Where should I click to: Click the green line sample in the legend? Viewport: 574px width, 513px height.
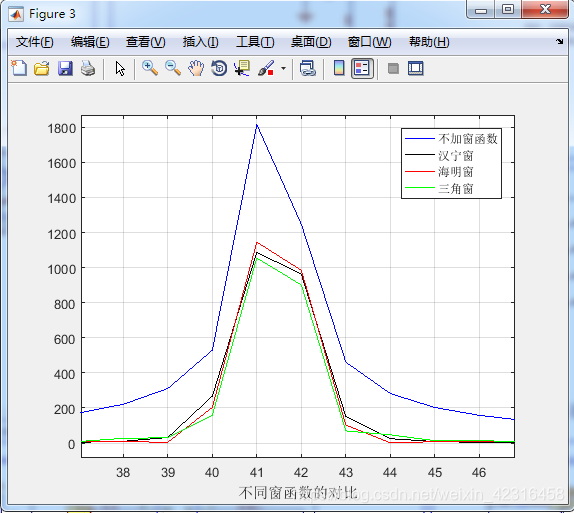click(x=420, y=188)
